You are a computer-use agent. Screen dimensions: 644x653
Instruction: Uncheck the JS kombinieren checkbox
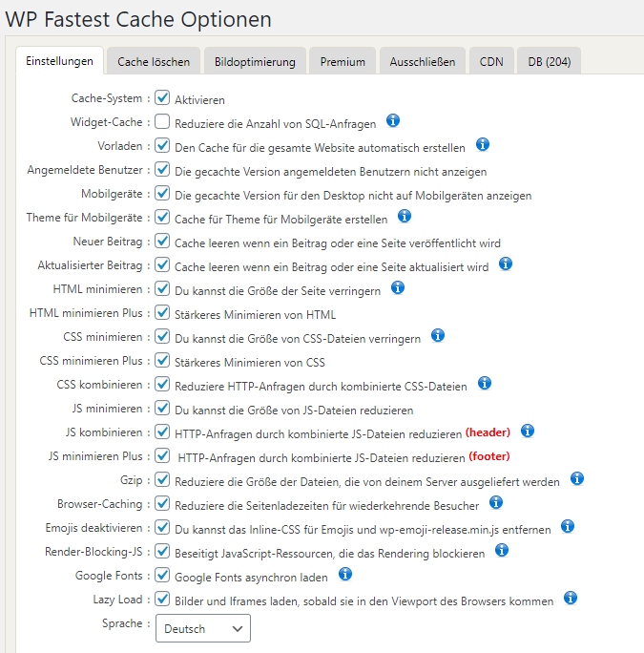point(162,432)
